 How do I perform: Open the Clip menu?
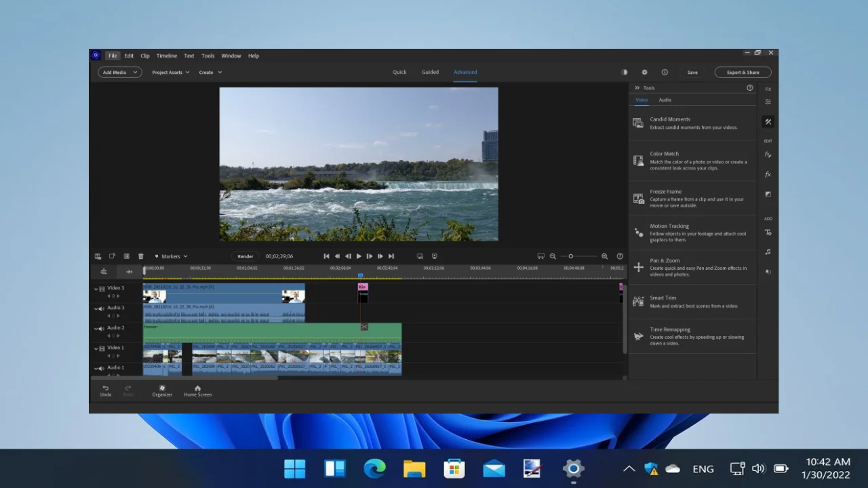[145, 56]
